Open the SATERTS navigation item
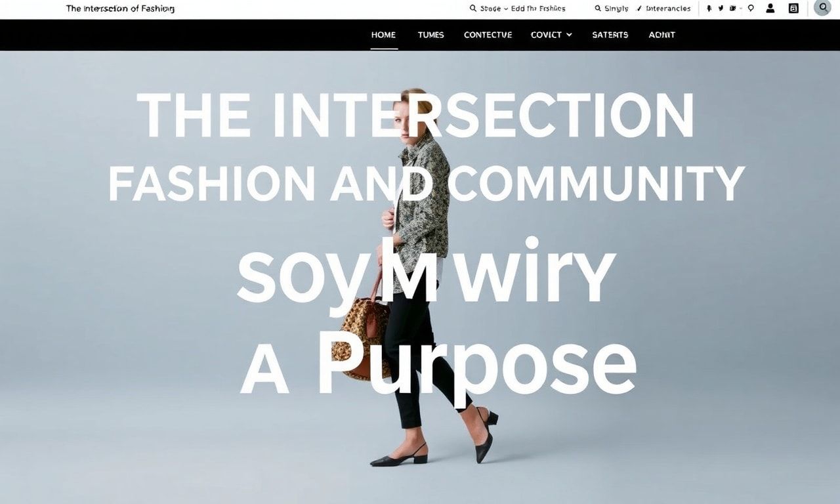The width and height of the screenshot is (840, 504). (610, 35)
